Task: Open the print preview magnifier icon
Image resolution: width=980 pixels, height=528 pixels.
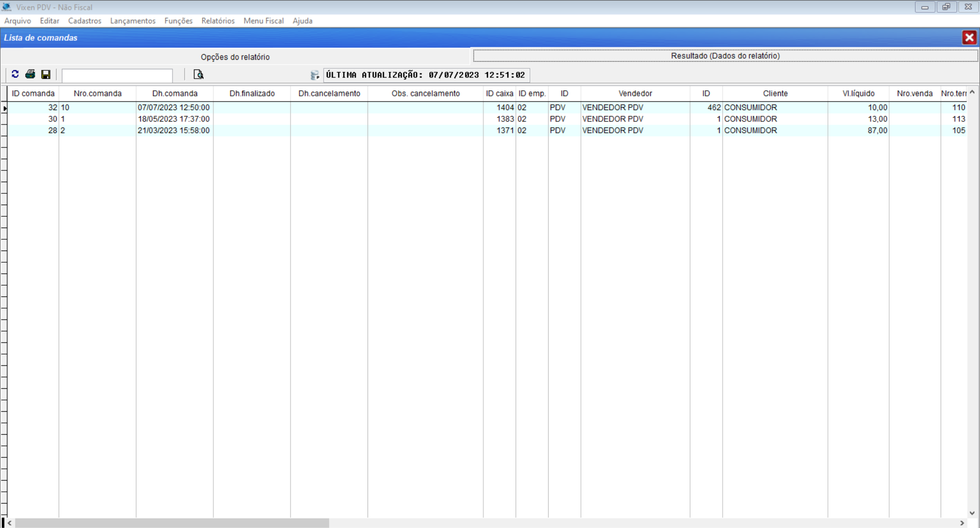Action: (x=199, y=74)
